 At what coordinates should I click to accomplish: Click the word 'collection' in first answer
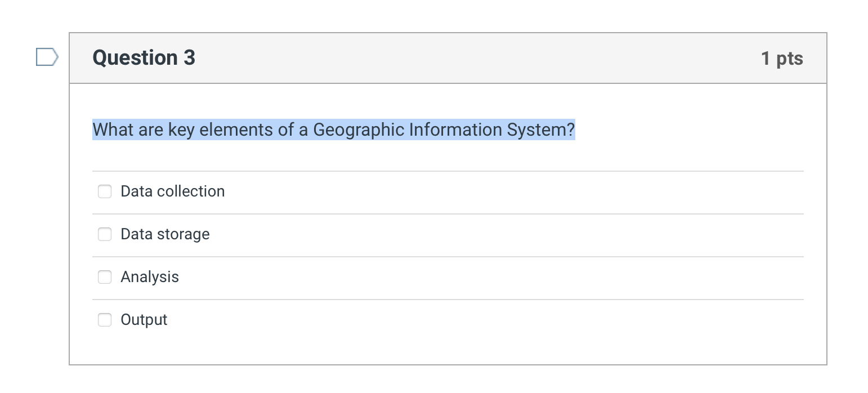click(191, 191)
